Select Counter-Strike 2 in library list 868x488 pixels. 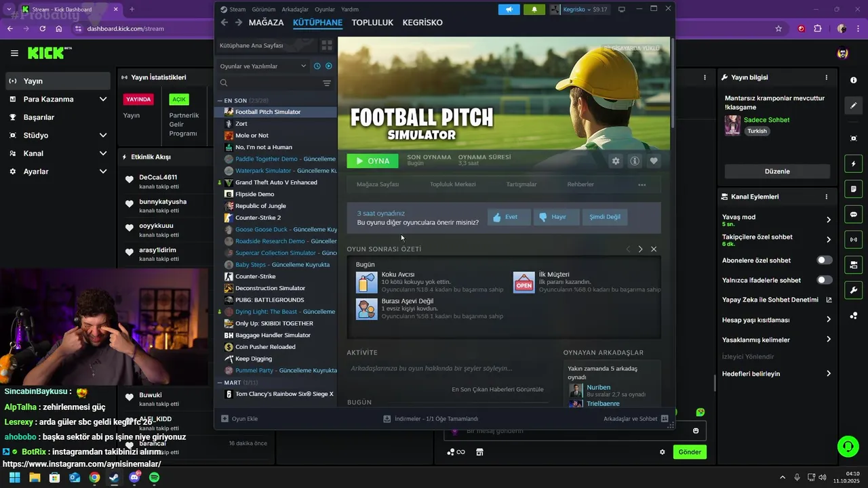point(276,218)
